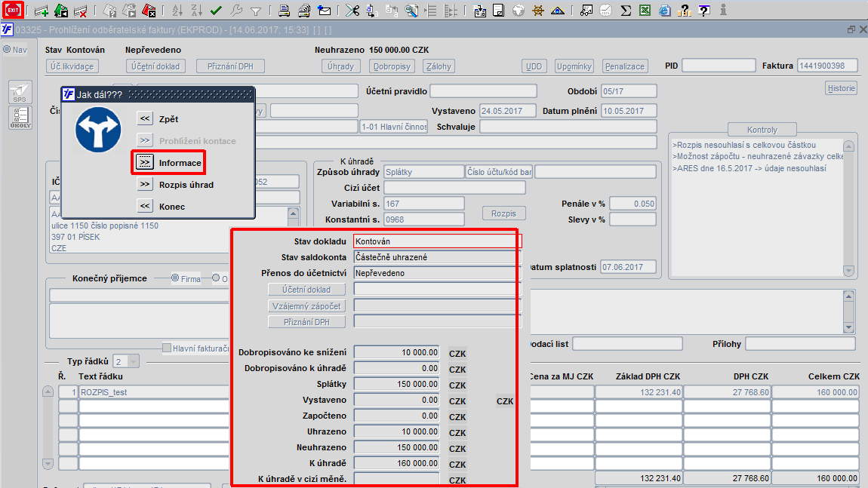The image size is (868, 488).
Task: Click the Dobropisy button
Action: pos(392,66)
